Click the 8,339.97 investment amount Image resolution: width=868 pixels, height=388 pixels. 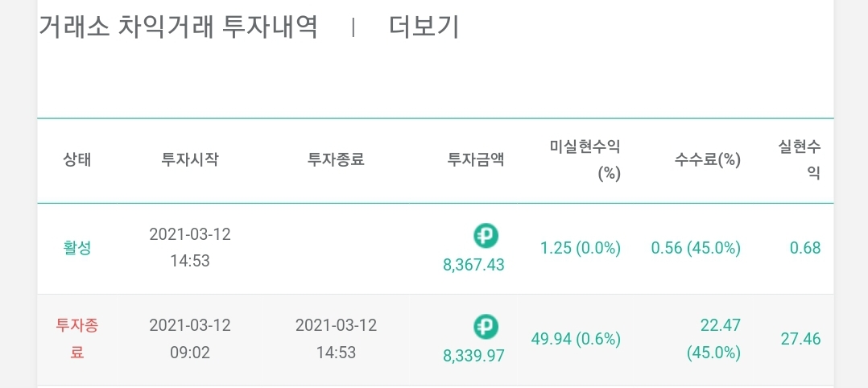[x=473, y=355]
